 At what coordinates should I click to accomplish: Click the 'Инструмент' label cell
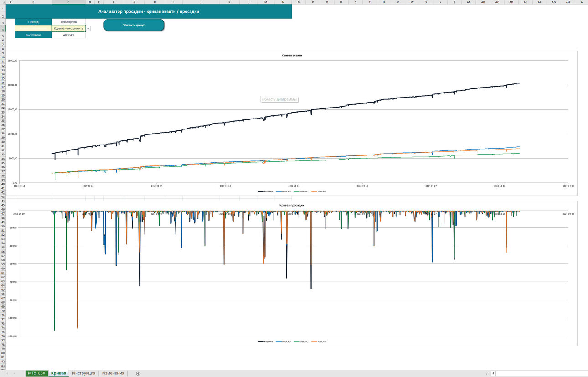(33, 35)
